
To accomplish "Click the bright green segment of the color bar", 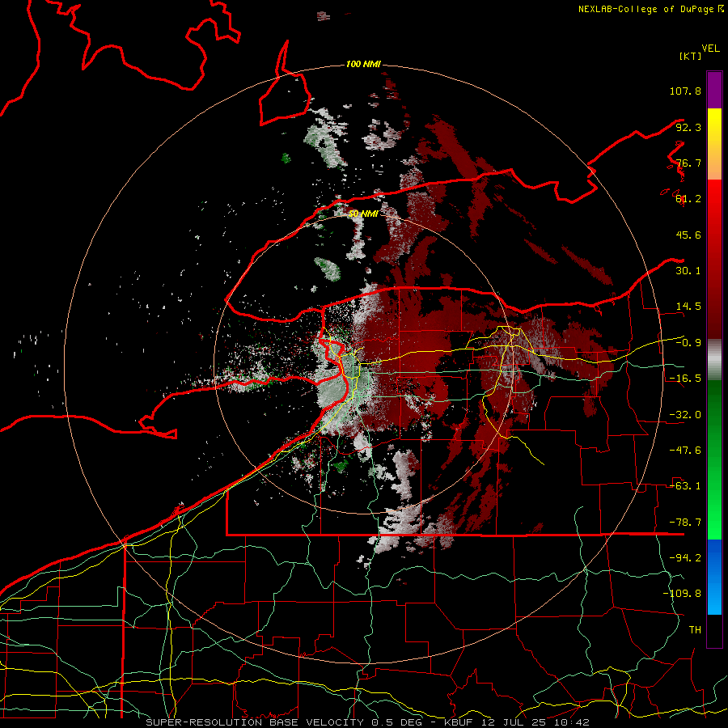I will (x=714, y=459).
